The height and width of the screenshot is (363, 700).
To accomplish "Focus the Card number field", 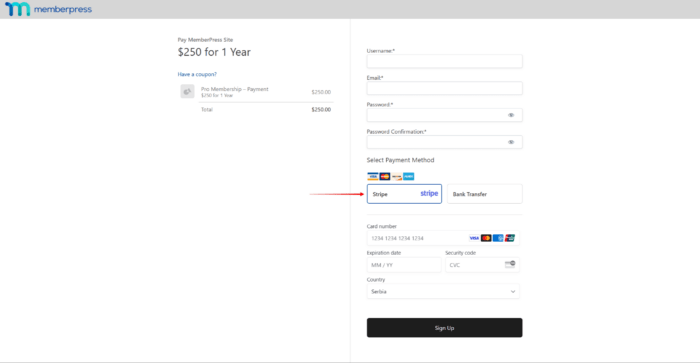I will (443, 238).
